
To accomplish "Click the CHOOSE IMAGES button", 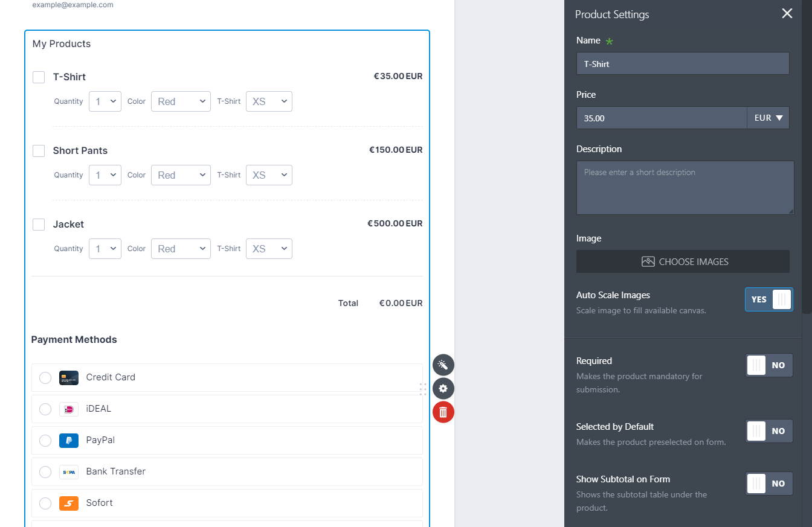I will (x=683, y=262).
